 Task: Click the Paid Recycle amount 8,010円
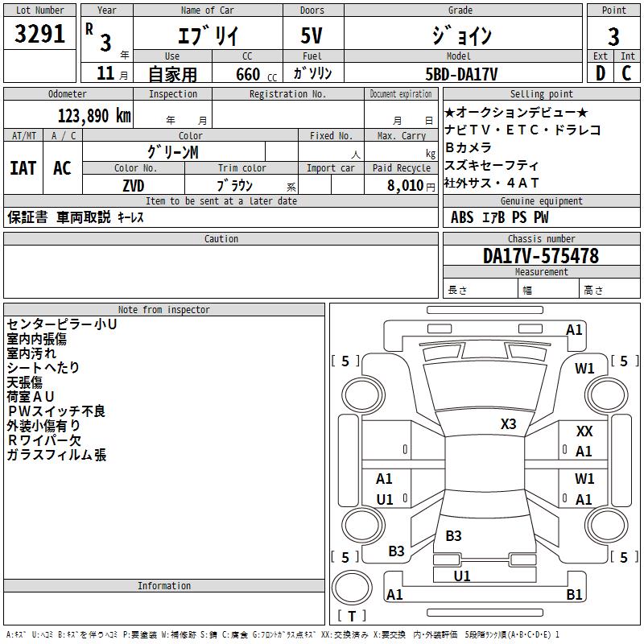(401, 186)
